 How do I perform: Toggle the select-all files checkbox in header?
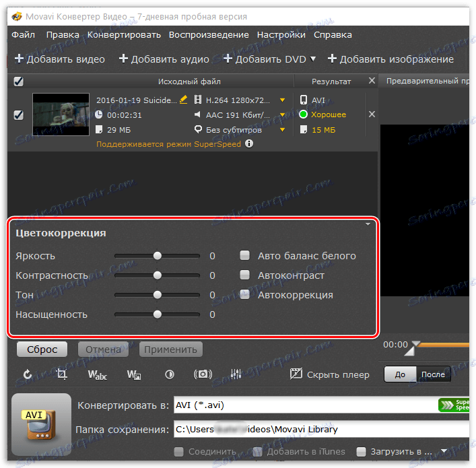[19, 81]
